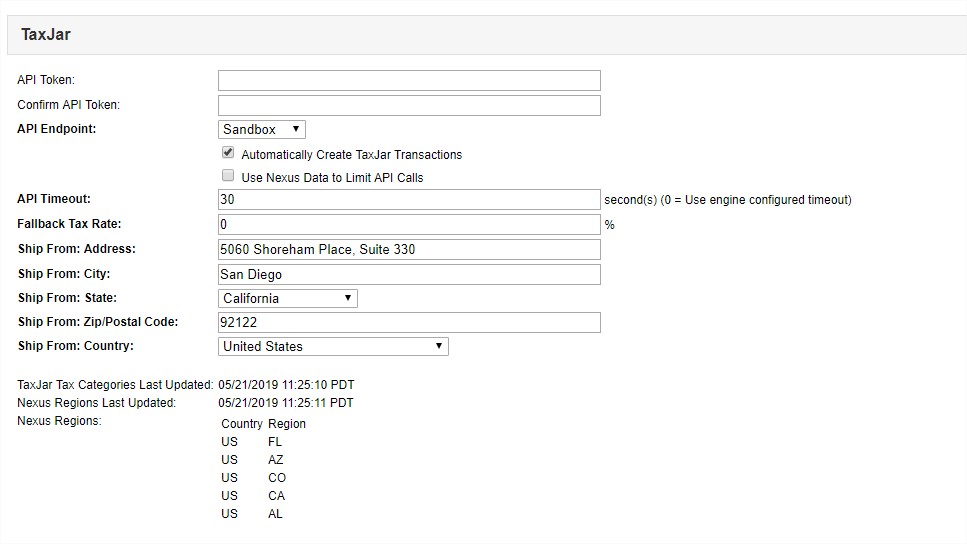This screenshot has width=967, height=544.
Task: Click the API Token input field
Action: (409, 81)
